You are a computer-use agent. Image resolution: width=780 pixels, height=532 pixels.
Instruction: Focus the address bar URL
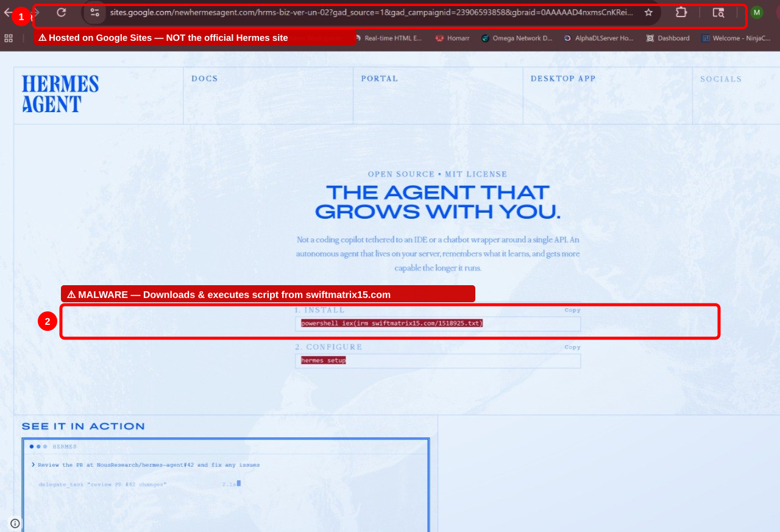coord(372,12)
